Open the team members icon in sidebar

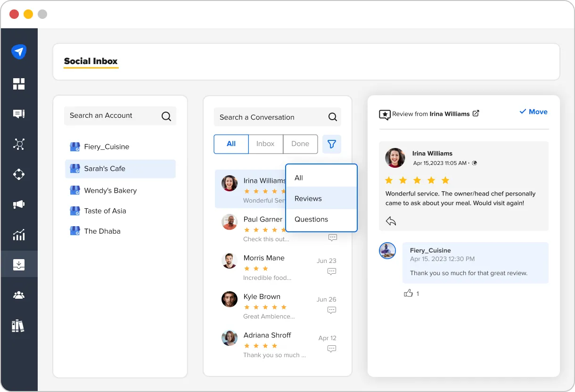pos(19,295)
